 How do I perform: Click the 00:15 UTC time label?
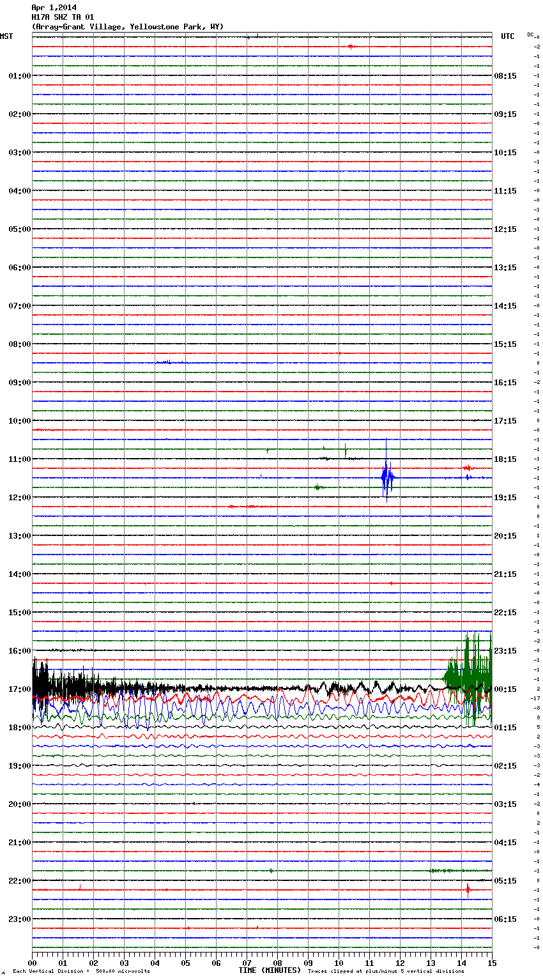pyautogui.click(x=505, y=689)
